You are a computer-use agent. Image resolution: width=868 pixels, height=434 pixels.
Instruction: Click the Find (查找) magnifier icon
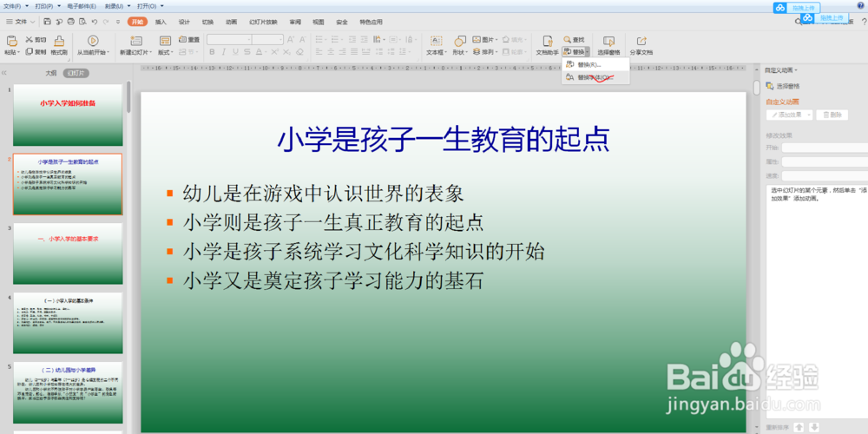coord(568,40)
